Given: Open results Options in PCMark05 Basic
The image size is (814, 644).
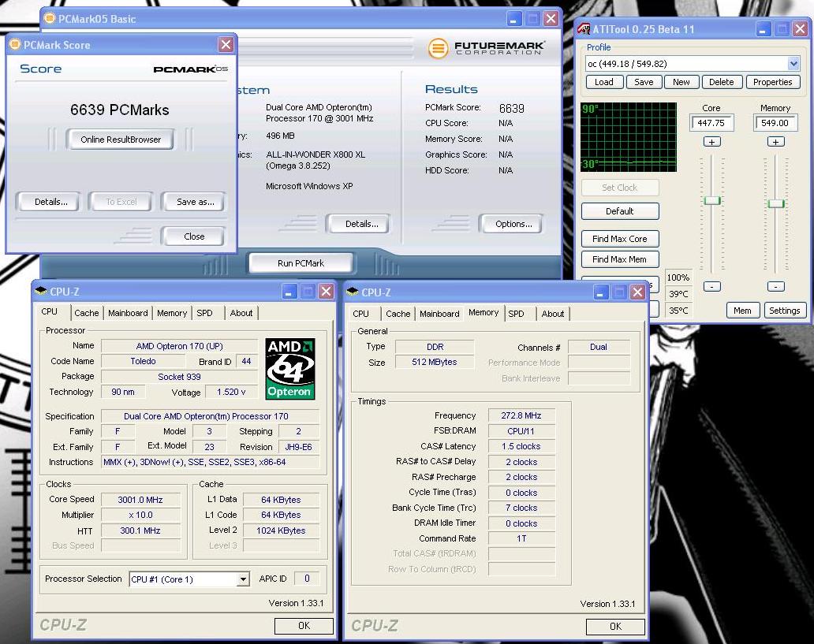Looking at the screenshot, I should tap(513, 224).
